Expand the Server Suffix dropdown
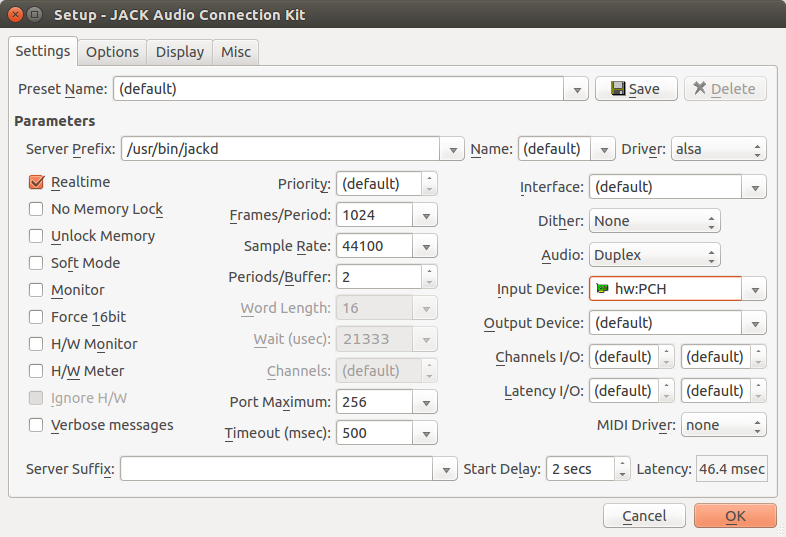786x537 pixels. click(x=445, y=469)
